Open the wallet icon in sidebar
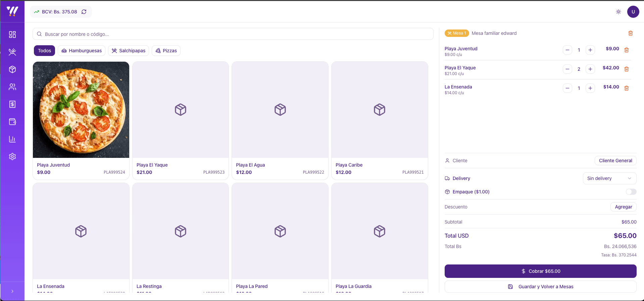The width and height of the screenshot is (644, 301). (x=12, y=122)
